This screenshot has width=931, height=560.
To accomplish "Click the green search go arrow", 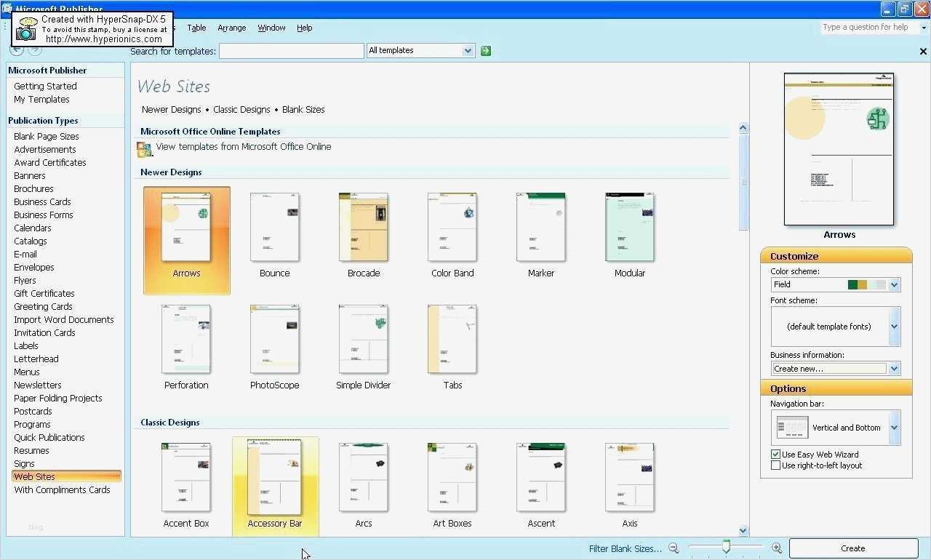I will [486, 51].
